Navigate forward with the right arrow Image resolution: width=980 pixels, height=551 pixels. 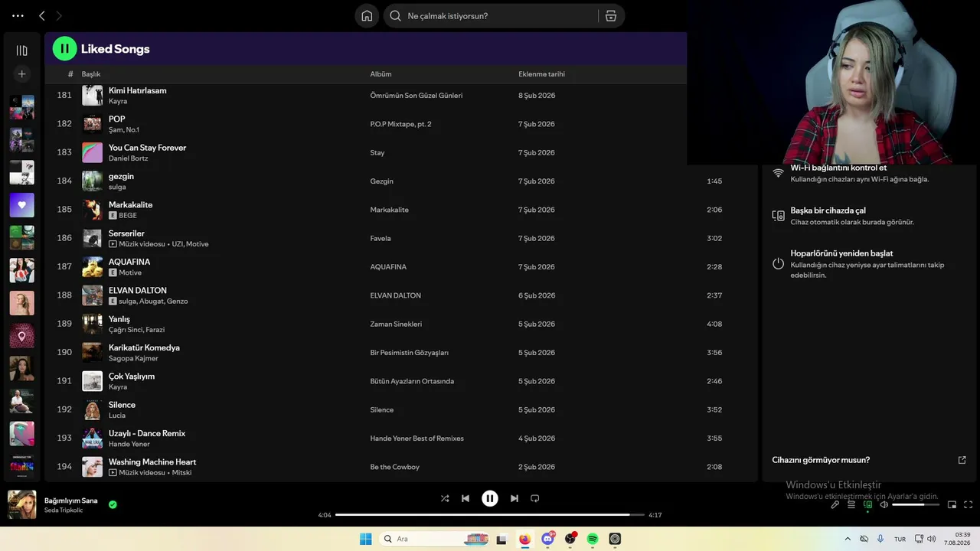click(59, 15)
